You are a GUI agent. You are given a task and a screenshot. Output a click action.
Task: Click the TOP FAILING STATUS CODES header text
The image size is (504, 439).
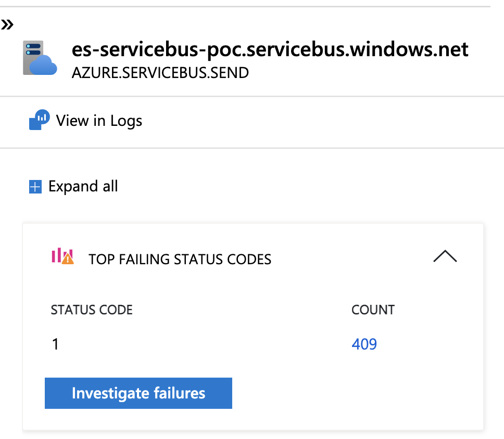(180, 259)
